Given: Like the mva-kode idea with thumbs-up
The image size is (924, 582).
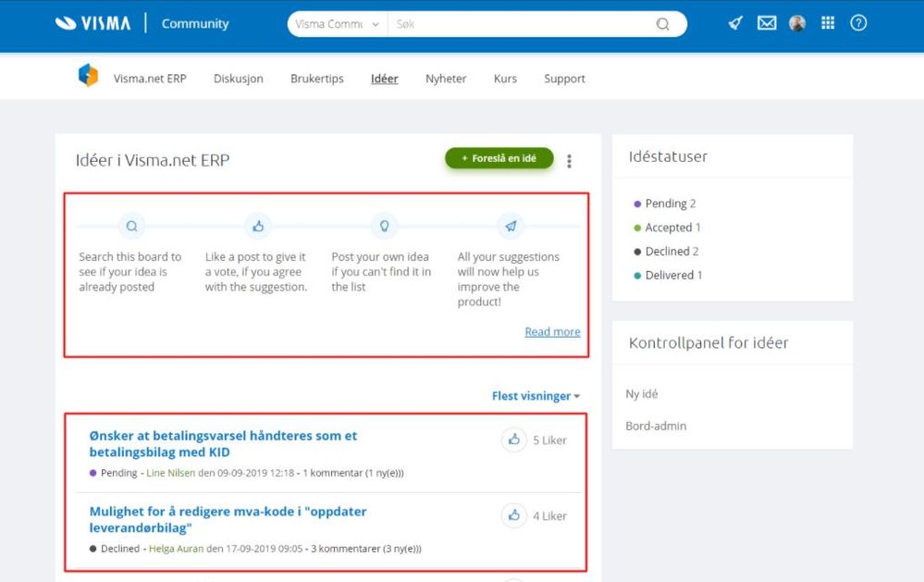Looking at the screenshot, I should coord(513,516).
